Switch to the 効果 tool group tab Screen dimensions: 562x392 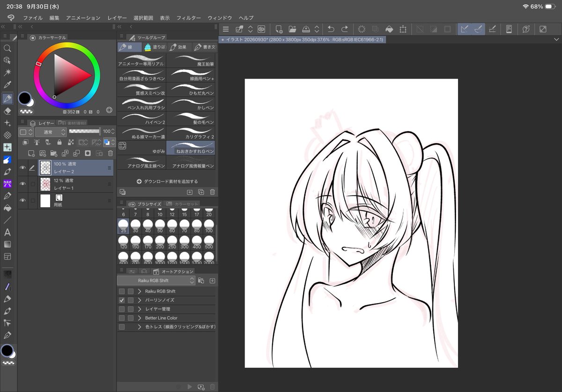click(x=179, y=47)
